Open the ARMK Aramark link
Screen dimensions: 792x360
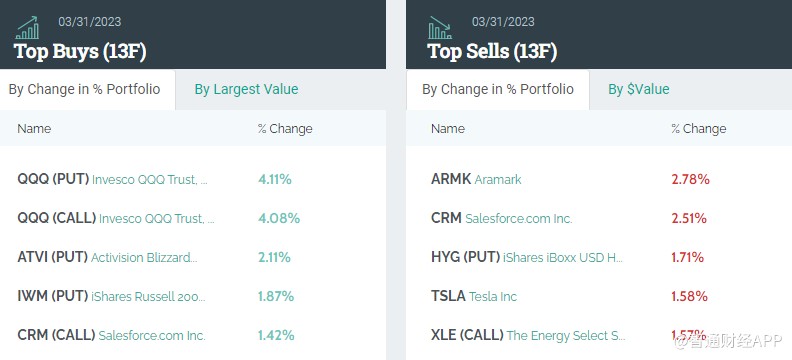[x=476, y=179]
